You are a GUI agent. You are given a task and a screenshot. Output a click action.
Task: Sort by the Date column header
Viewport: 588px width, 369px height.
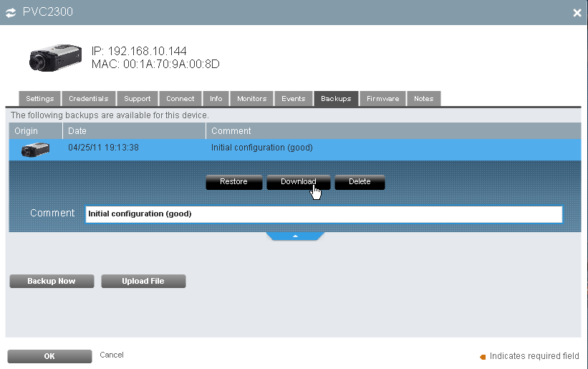134,131
